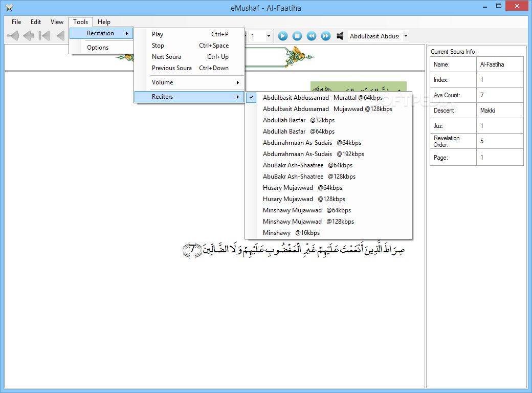The image size is (532, 393).
Task: Click the aya 7 number ornament
Action: (x=192, y=250)
